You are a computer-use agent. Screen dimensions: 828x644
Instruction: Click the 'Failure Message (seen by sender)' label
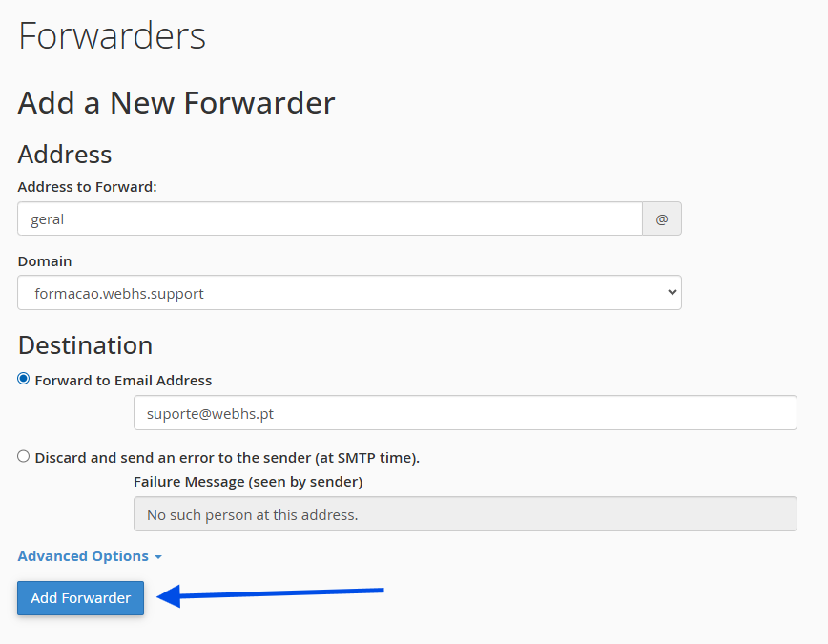[247, 482]
